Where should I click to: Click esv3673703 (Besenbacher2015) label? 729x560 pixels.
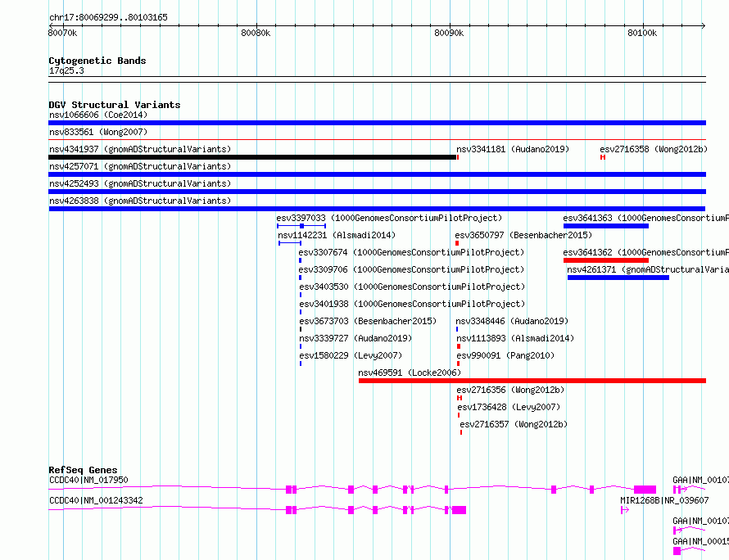point(368,321)
